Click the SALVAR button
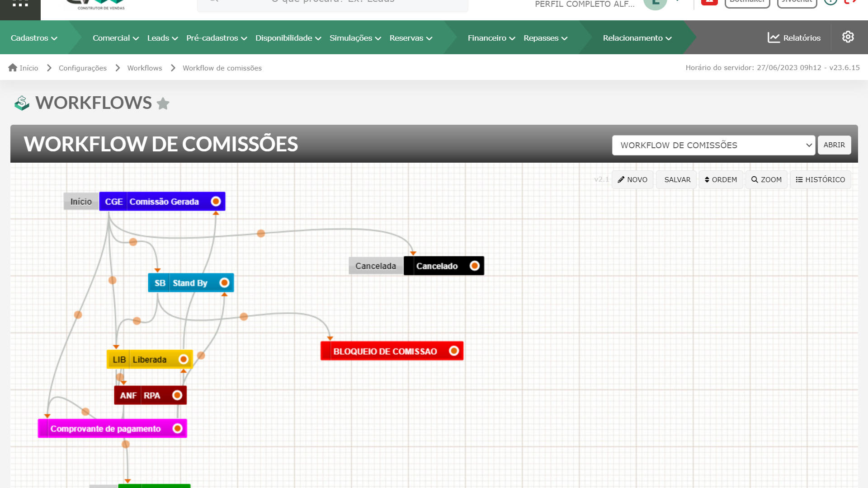The image size is (868, 488). coord(677,180)
